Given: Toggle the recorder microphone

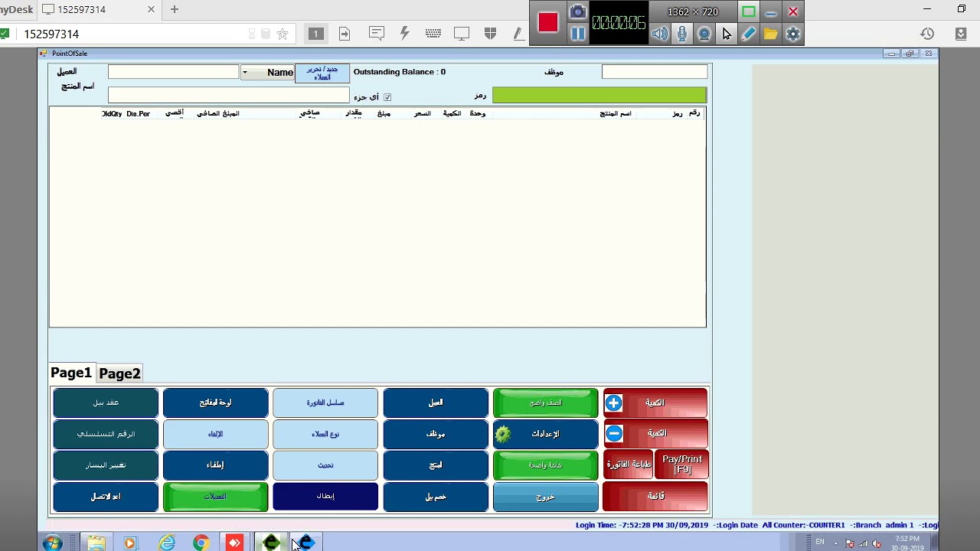Looking at the screenshot, I should click(x=681, y=34).
